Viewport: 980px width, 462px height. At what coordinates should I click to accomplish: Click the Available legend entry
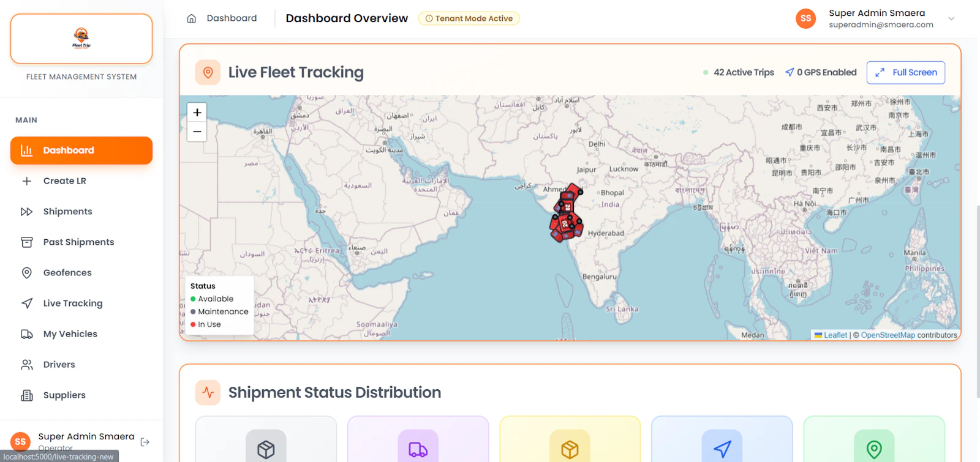tap(212, 299)
